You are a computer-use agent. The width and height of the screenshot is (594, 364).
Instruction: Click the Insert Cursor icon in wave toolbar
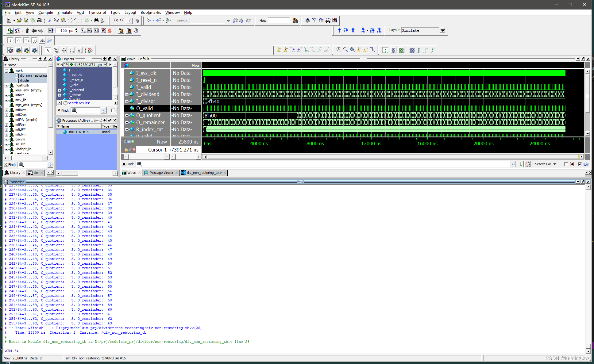279,50
